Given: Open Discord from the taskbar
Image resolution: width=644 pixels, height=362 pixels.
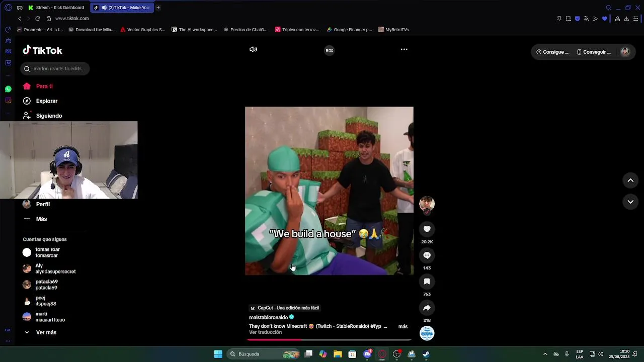Looking at the screenshot, I should 367,354.
